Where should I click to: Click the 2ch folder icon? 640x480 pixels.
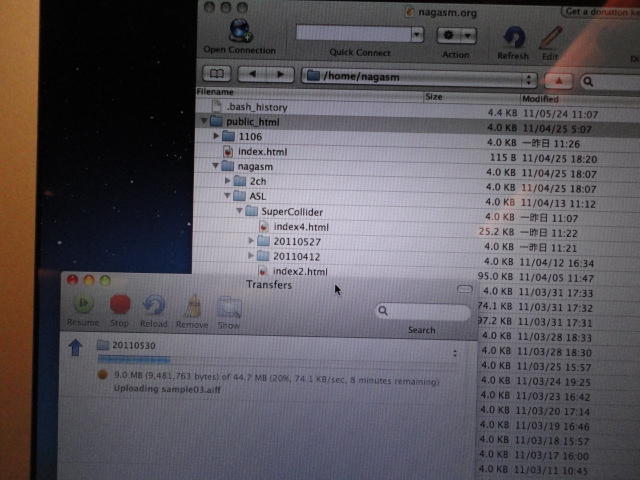(x=240, y=181)
